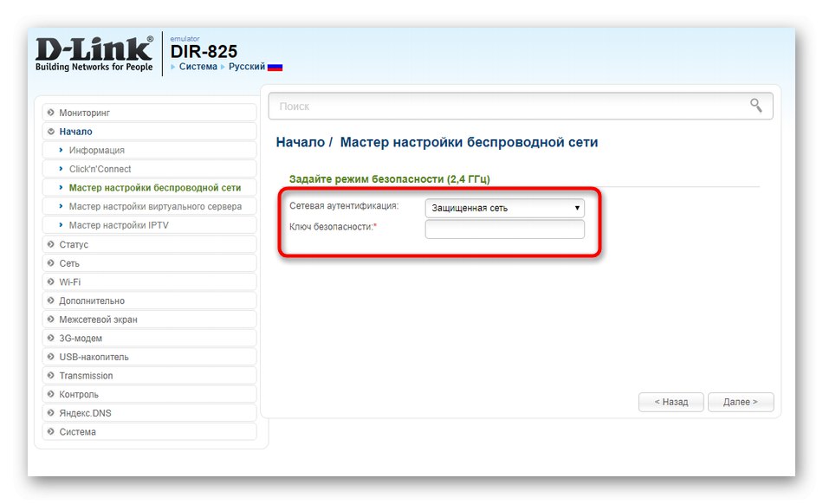Click the 'Задайте режим безопасности (2,4 ГГц)' heading
Image resolution: width=823 pixels, height=504 pixels.
point(390,179)
